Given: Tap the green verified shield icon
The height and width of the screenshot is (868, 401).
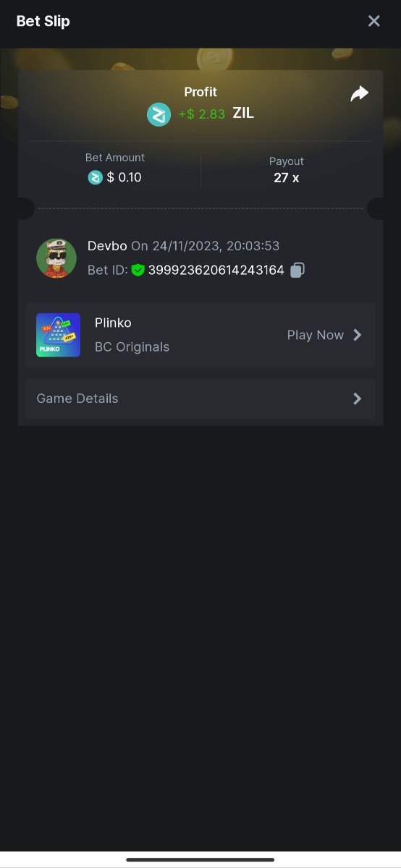Looking at the screenshot, I should tap(138, 270).
